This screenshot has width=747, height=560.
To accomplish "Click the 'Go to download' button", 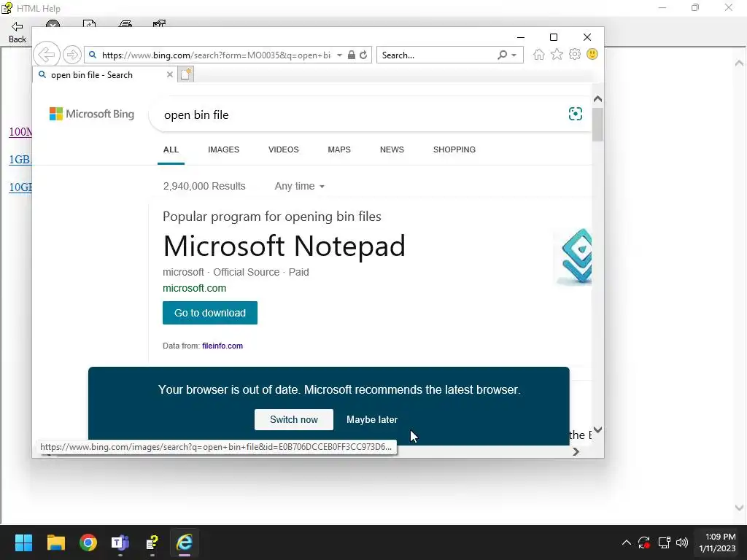I will [x=210, y=313].
